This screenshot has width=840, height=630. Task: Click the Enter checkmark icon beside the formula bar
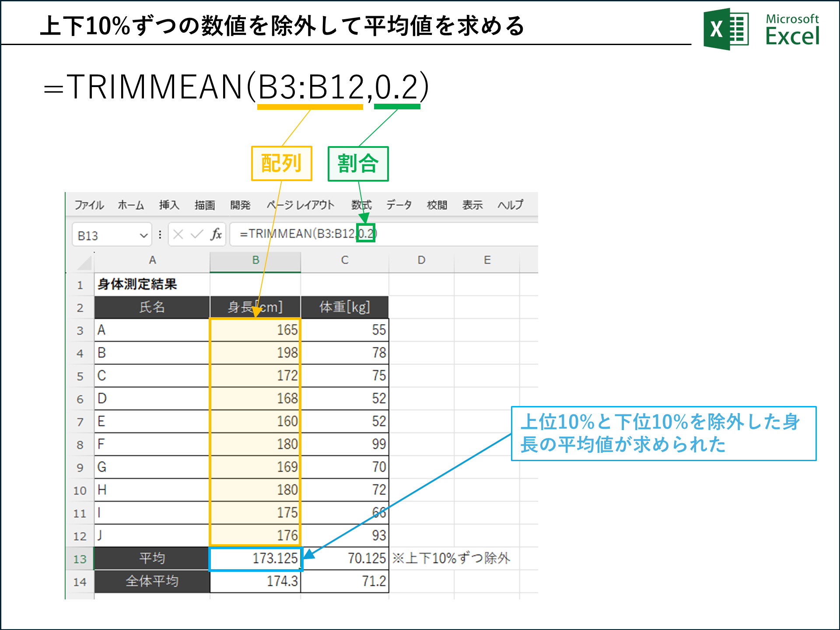(196, 234)
